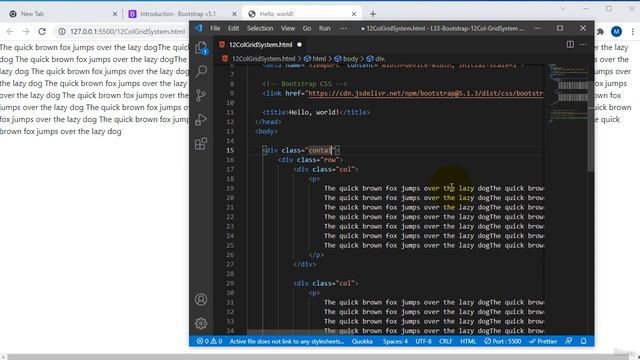Go back in Chrome browser
Viewport: 640px width, 360px height.
tap(10, 31)
